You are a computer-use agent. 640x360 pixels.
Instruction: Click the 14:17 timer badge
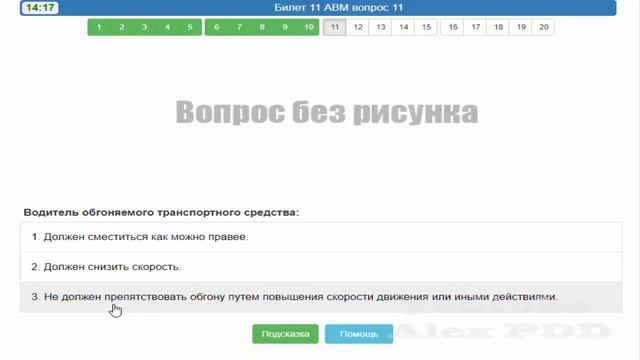40,8
